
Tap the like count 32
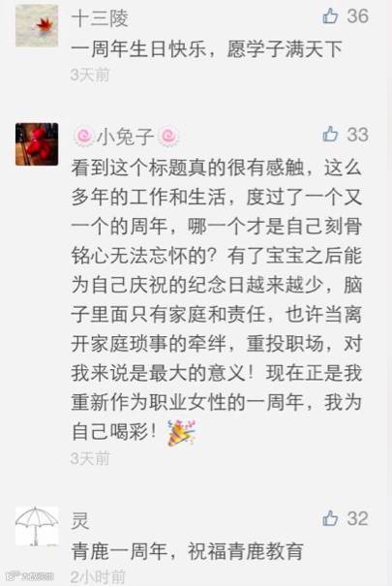point(358,519)
